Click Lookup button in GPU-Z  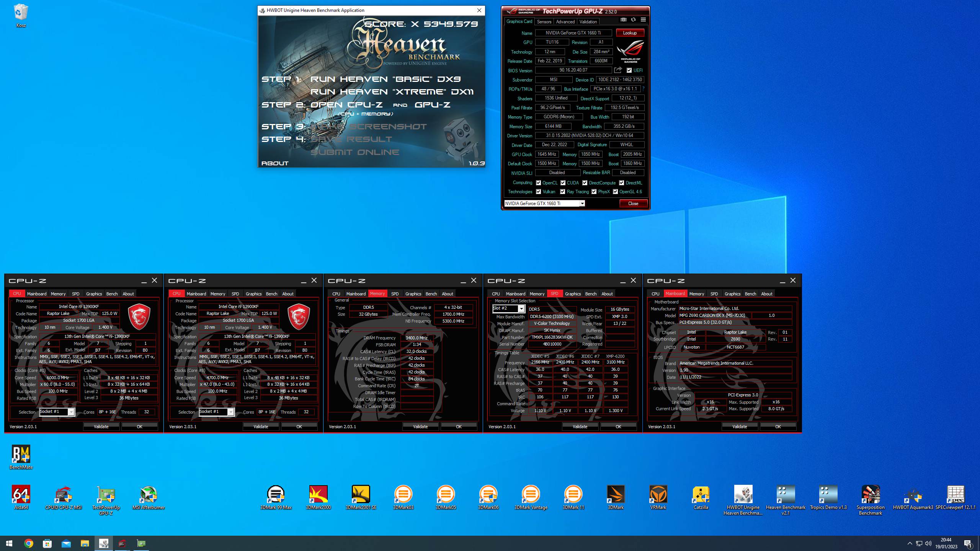630,33
